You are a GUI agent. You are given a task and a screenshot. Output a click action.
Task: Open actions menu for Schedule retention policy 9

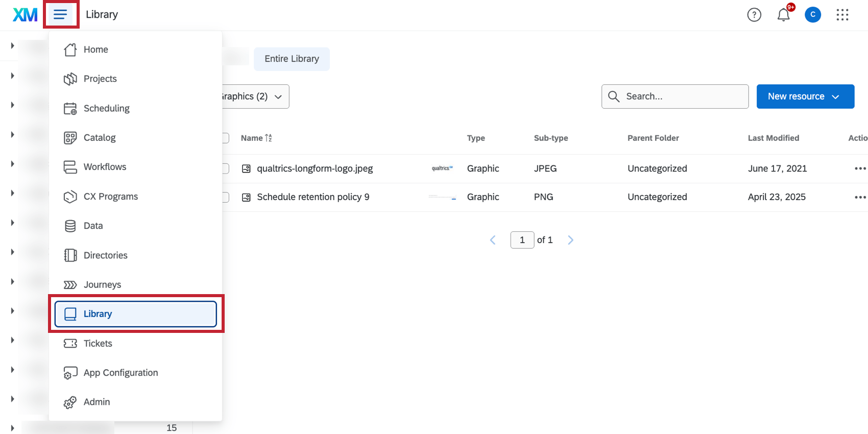click(x=860, y=197)
